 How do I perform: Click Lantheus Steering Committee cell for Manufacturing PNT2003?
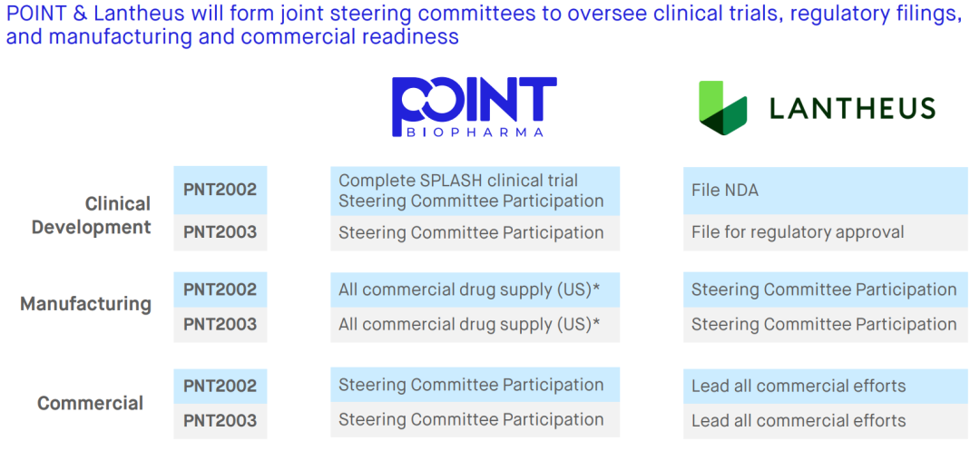tap(825, 324)
